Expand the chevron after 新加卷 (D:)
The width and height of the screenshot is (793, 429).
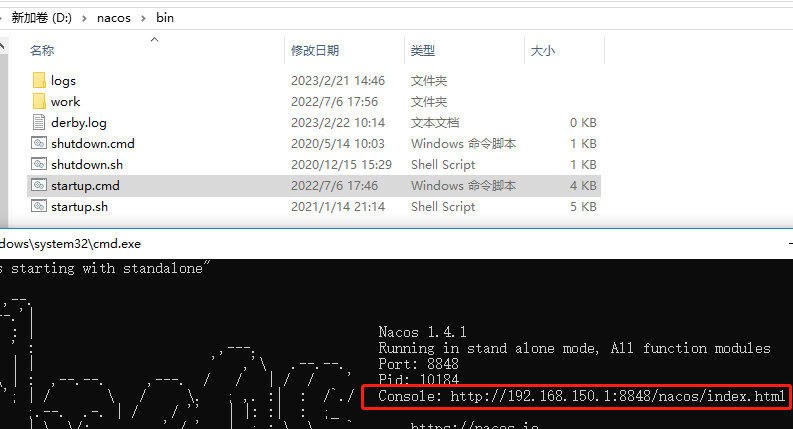point(84,18)
